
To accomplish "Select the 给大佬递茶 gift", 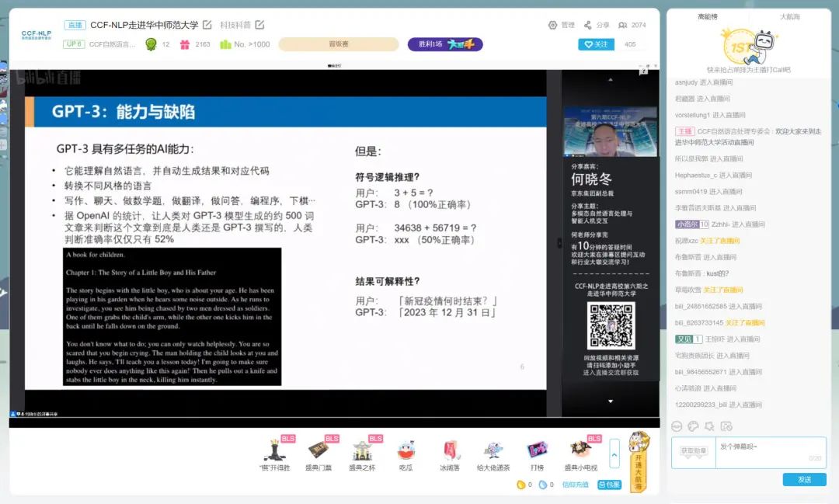I will pyautogui.click(x=493, y=454).
